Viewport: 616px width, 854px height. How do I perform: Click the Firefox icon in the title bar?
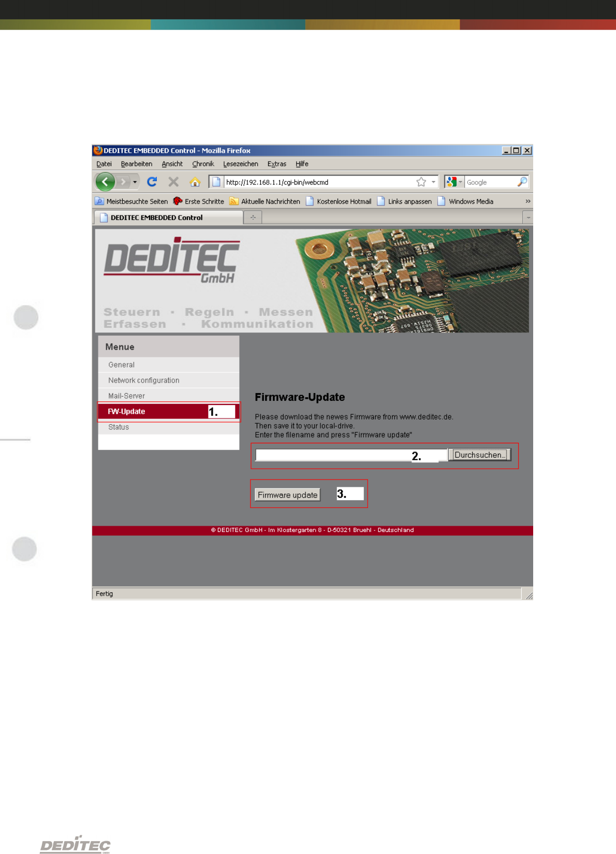click(98, 150)
